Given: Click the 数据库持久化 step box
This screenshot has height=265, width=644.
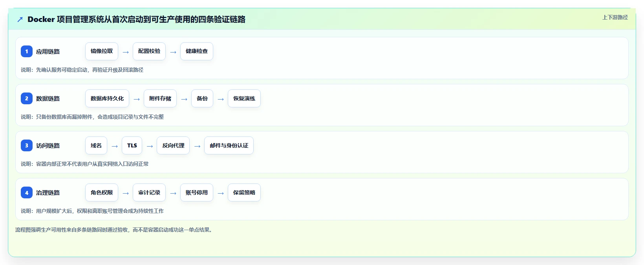Looking at the screenshot, I should pyautogui.click(x=107, y=98).
